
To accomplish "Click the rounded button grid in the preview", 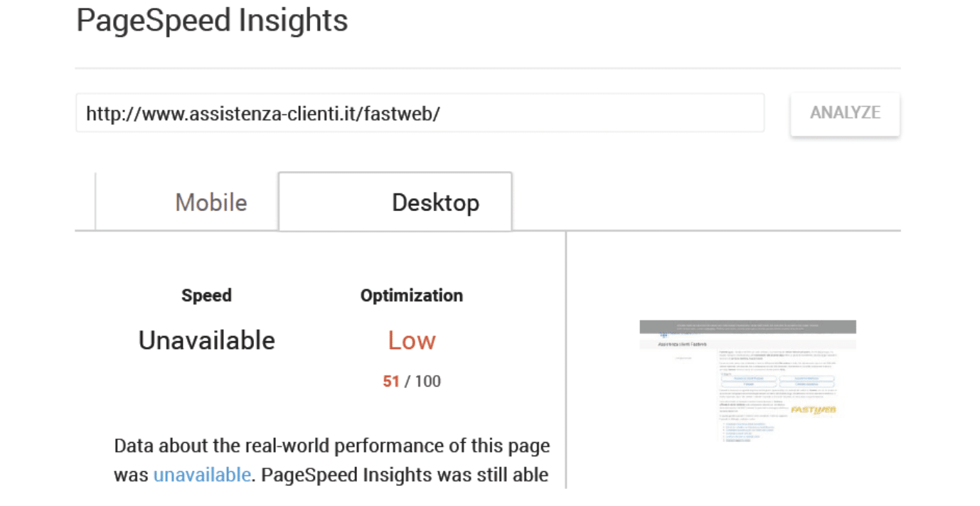I will pos(778,382).
